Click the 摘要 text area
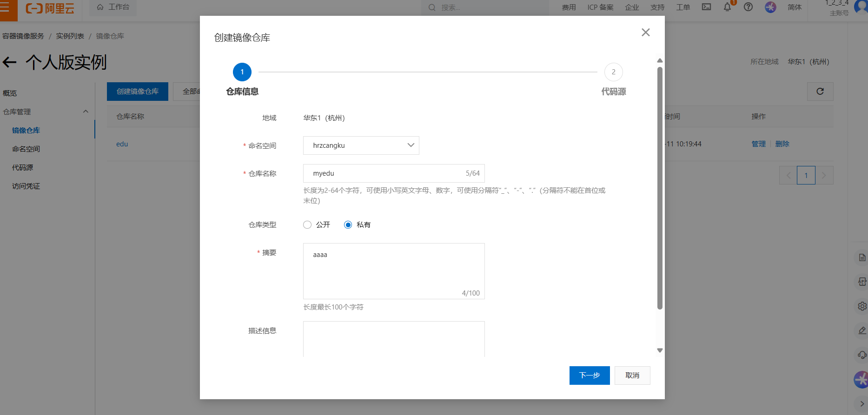 coord(394,271)
